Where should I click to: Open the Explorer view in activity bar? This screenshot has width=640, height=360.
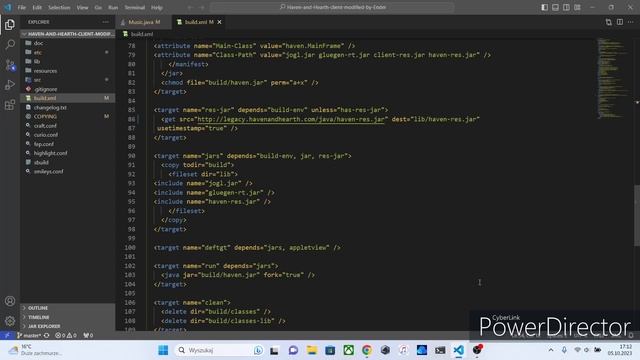(10, 24)
